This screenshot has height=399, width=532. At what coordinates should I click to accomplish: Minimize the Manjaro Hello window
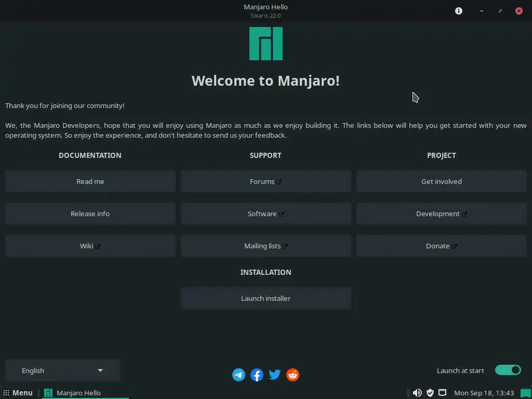(481, 11)
